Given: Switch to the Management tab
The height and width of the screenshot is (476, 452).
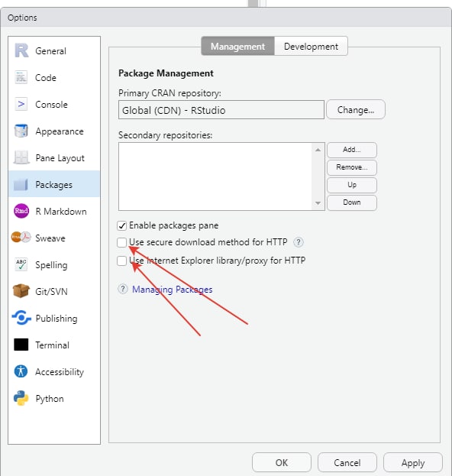Looking at the screenshot, I should (237, 46).
